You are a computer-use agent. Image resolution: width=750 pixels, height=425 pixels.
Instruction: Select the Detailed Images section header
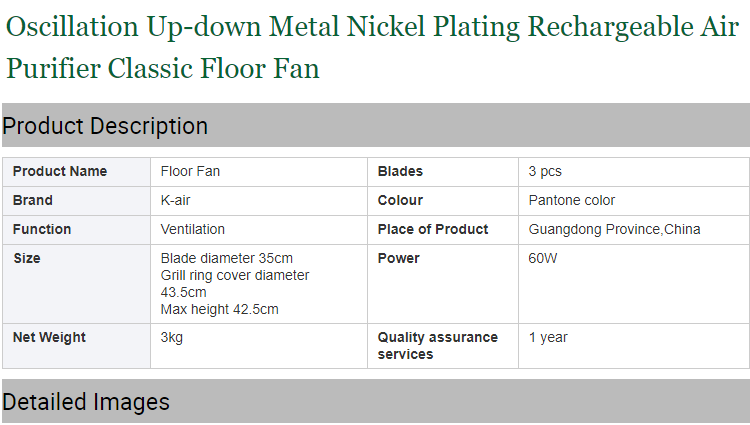[376, 401]
